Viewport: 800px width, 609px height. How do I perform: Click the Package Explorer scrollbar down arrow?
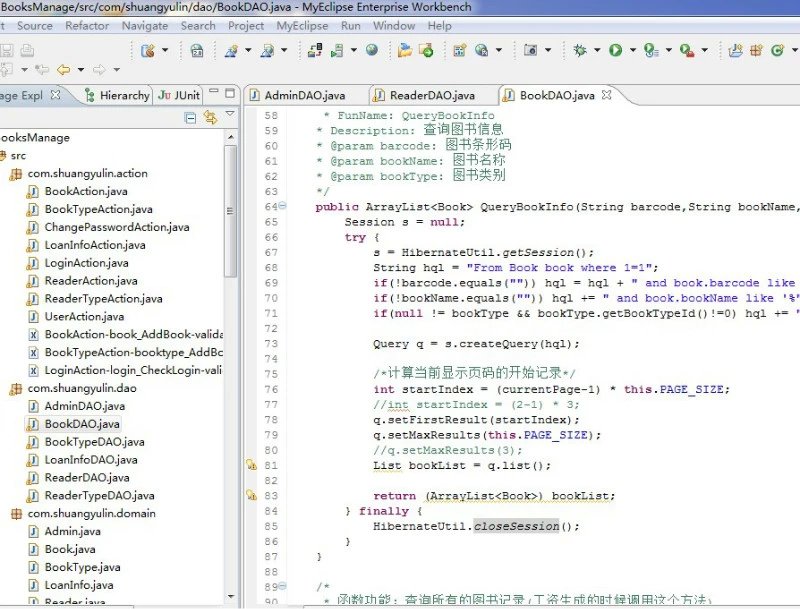[x=231, y=596]
